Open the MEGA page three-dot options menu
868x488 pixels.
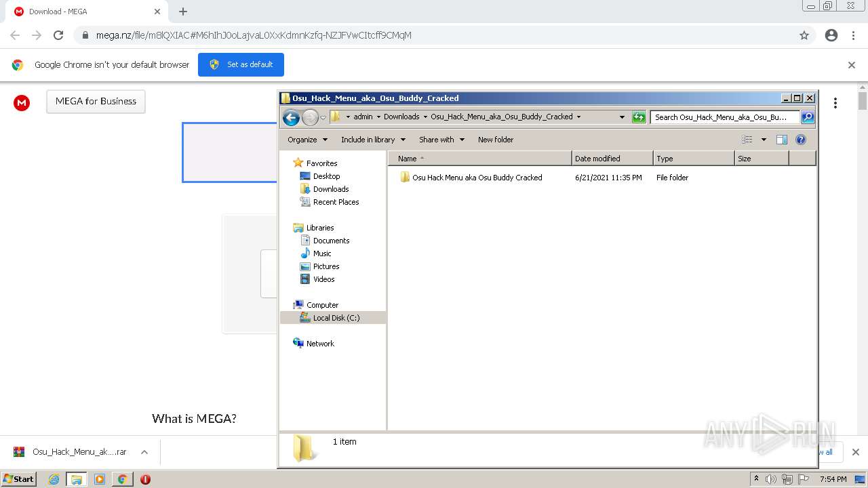pos(835,103)
